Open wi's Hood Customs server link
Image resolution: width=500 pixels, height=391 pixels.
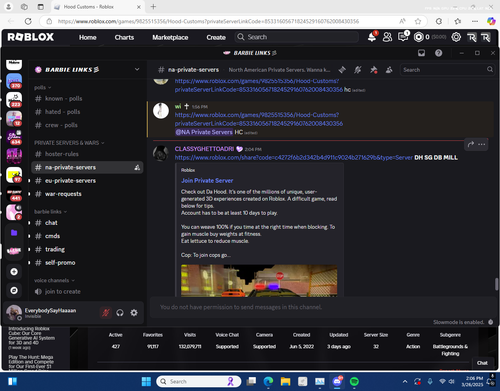pos(259,119)
